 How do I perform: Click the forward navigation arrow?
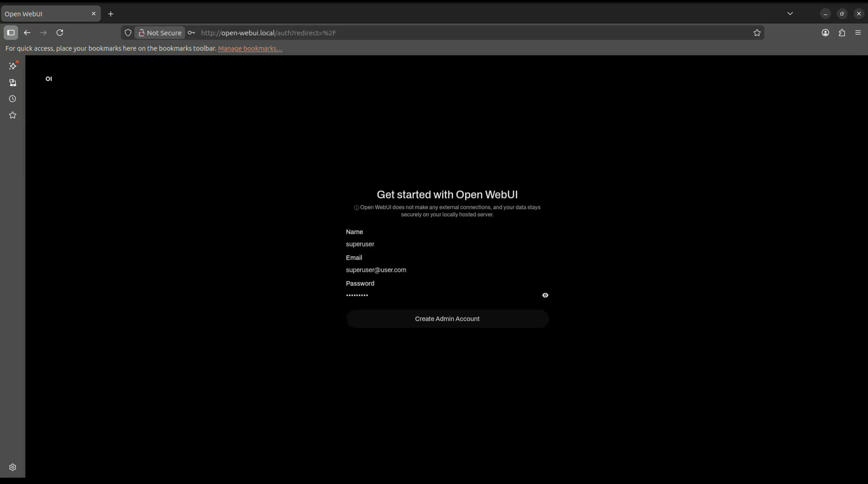coord(43,33)
